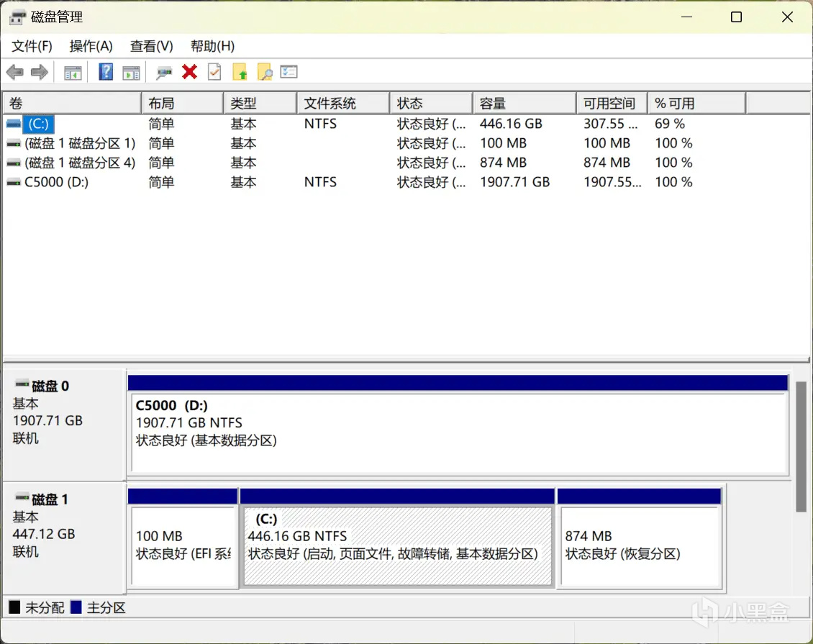Select the 446.16 GB (C:) partition block
Image resolution: width=813 pixels, height=644 pixels.
tap(397, 545)
